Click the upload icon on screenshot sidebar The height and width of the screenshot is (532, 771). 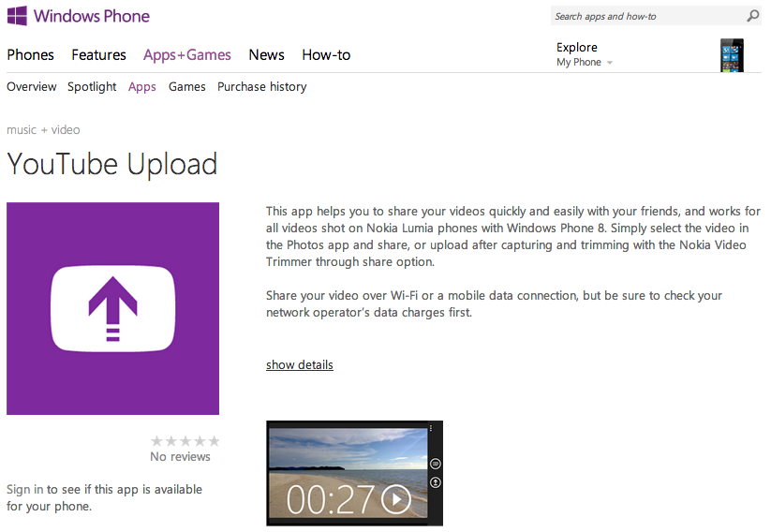point(436,483)
